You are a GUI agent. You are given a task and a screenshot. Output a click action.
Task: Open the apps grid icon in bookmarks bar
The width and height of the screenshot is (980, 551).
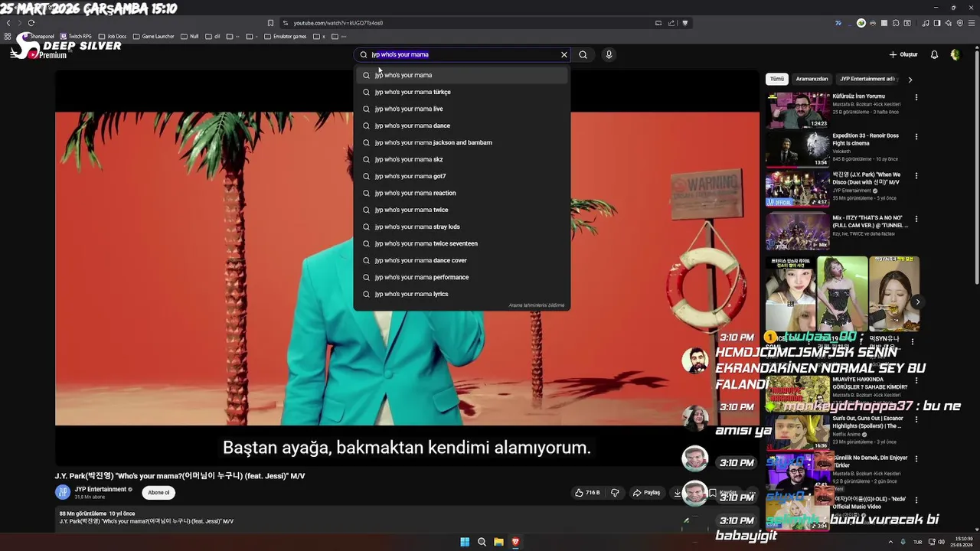pyautogui.click(x=8, y=36)
